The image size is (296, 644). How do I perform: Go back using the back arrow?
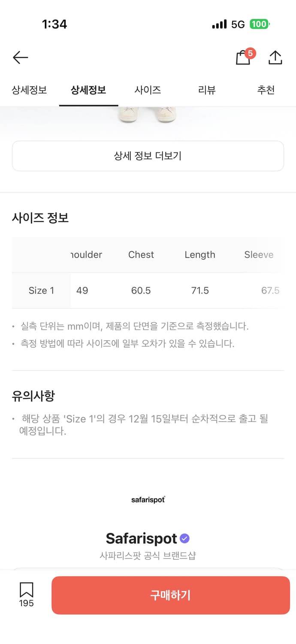(20, 57)
